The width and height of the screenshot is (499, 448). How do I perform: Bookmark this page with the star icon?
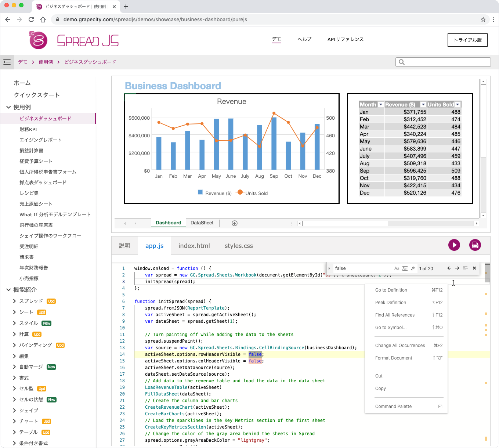pyautogui.click(x=483, y=19)
